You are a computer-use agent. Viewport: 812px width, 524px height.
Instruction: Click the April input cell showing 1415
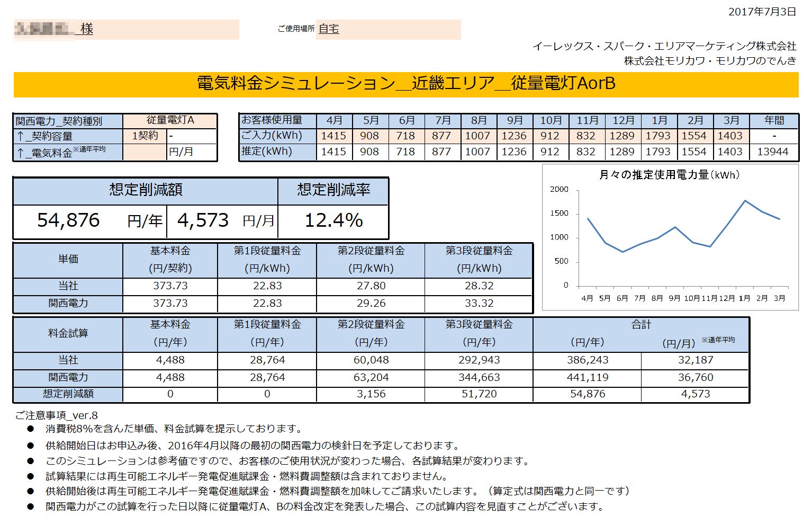coord(334,136)
